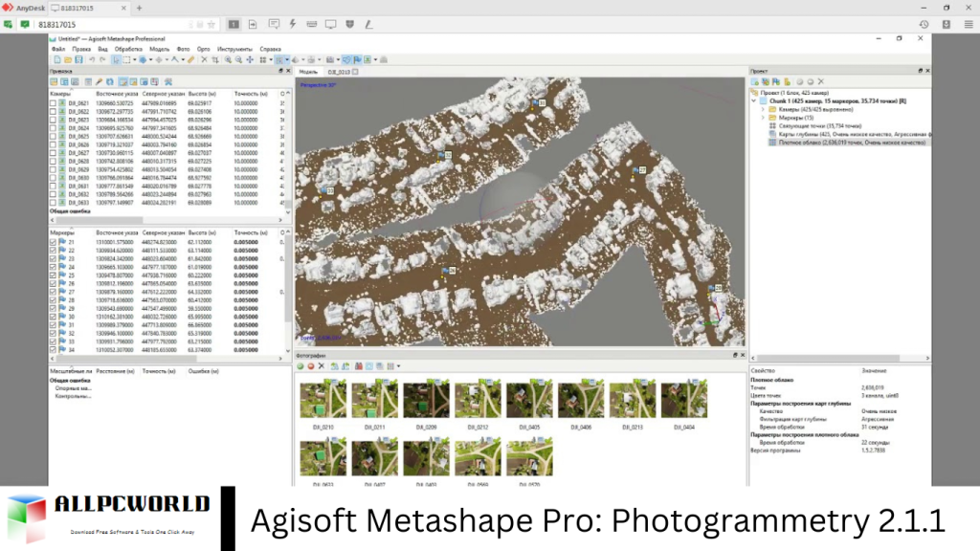Click red Disable Cameras icon in Photos pane

click(x=311, y=366)
